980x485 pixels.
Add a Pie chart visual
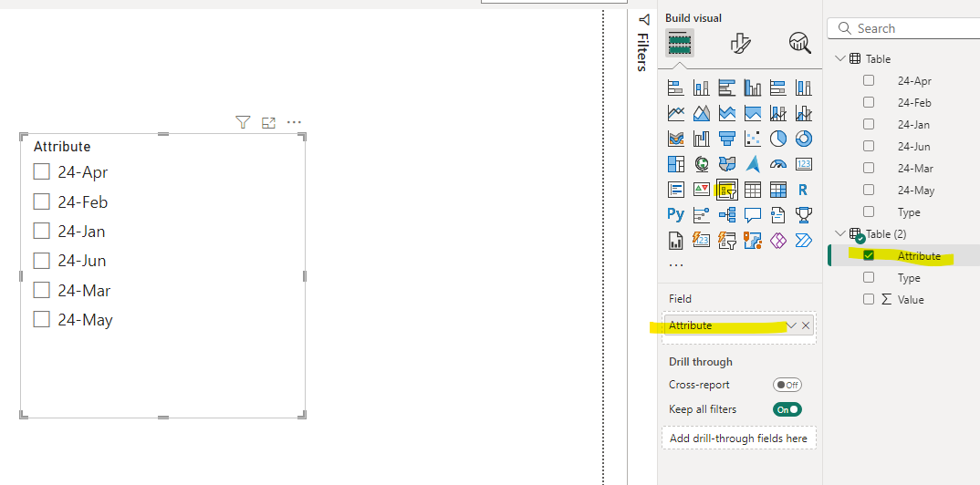778,138
